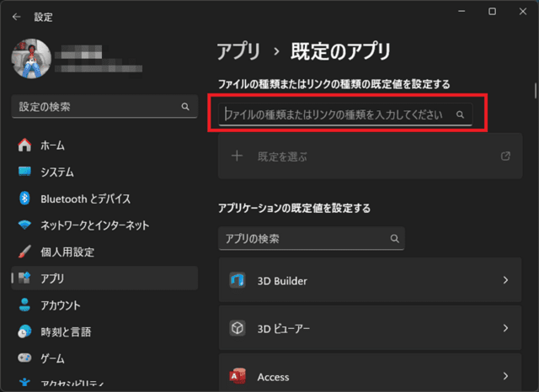Click the back arrow in title bar
The width and height of the screenshot is (539, 392).
tap(17, 15)
